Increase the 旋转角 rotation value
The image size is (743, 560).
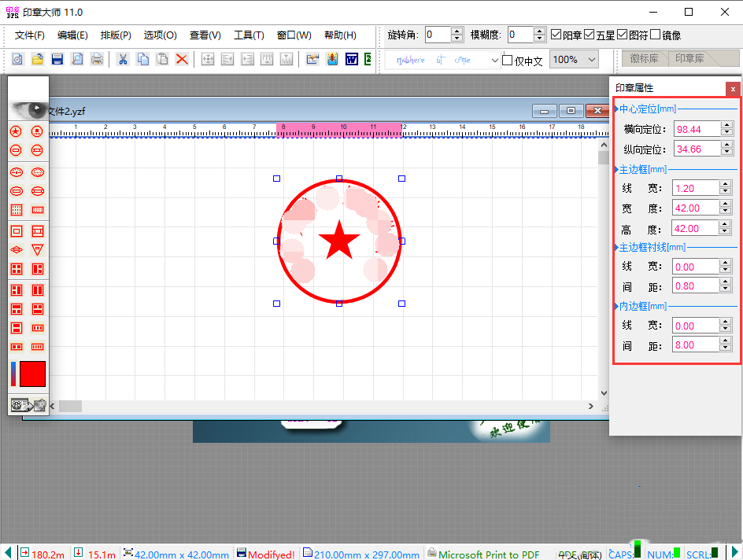pyautogui.click(x=457, y=31)
